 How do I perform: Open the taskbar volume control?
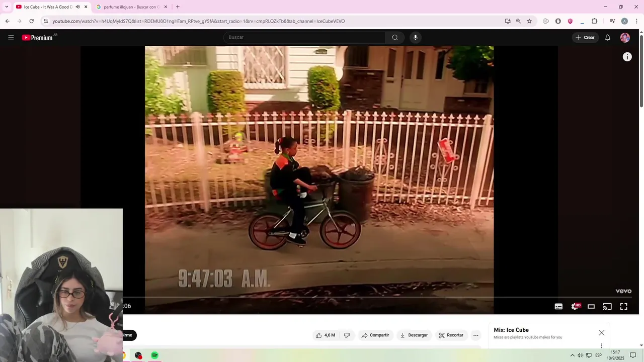(580, 355)
